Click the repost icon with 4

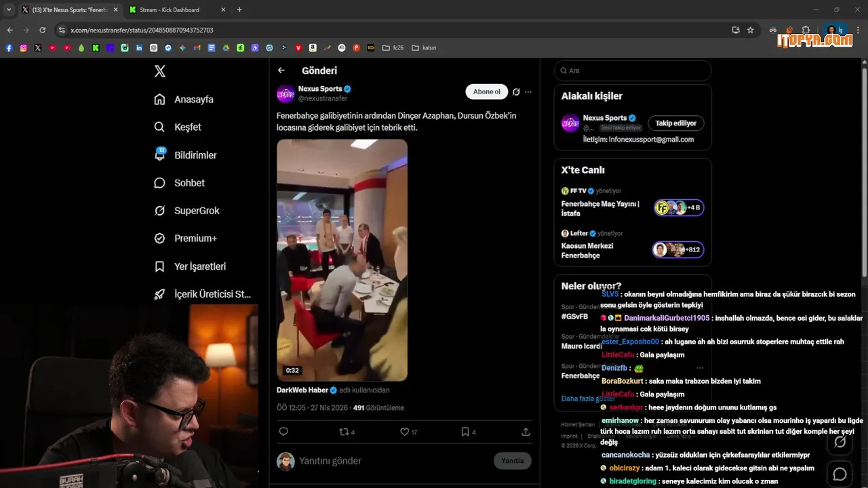(x=347, y=432)
